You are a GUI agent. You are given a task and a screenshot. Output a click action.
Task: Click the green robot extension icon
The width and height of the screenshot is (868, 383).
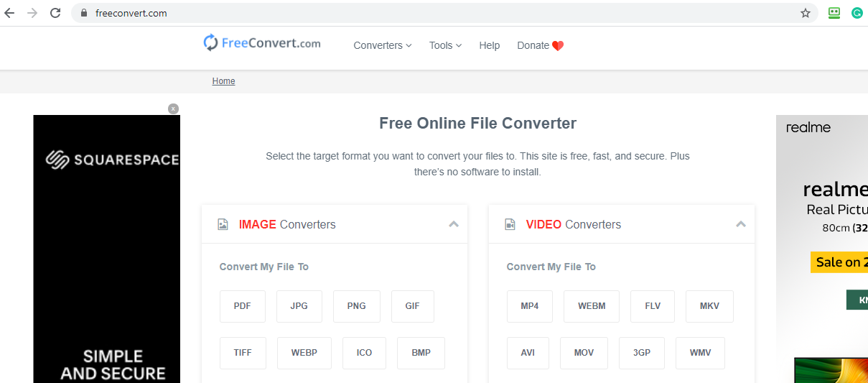(x=834, y=13)
